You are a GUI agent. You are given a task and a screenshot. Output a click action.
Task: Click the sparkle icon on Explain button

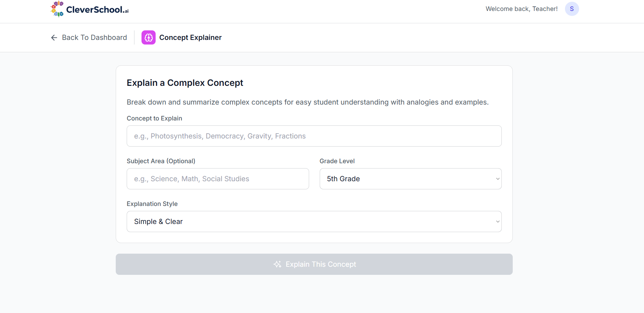click(277, 264)
